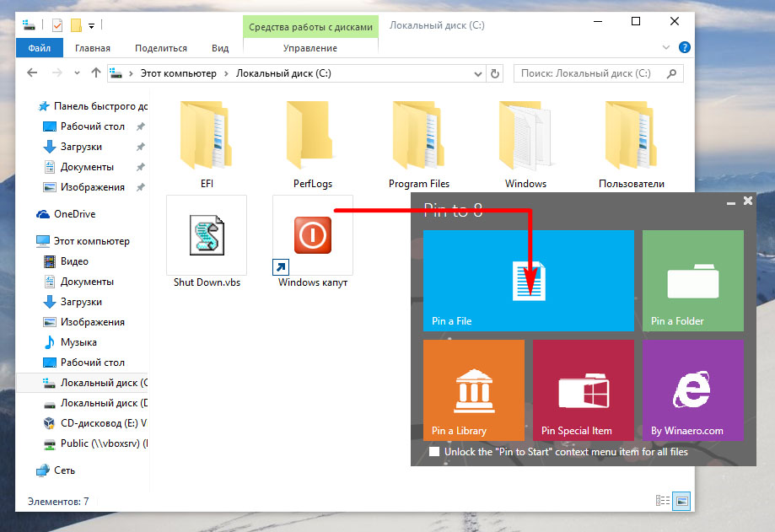Open the Управление ribbon tab
The width and height of the screenshot is (775, 532).
(x=309, y=48)
